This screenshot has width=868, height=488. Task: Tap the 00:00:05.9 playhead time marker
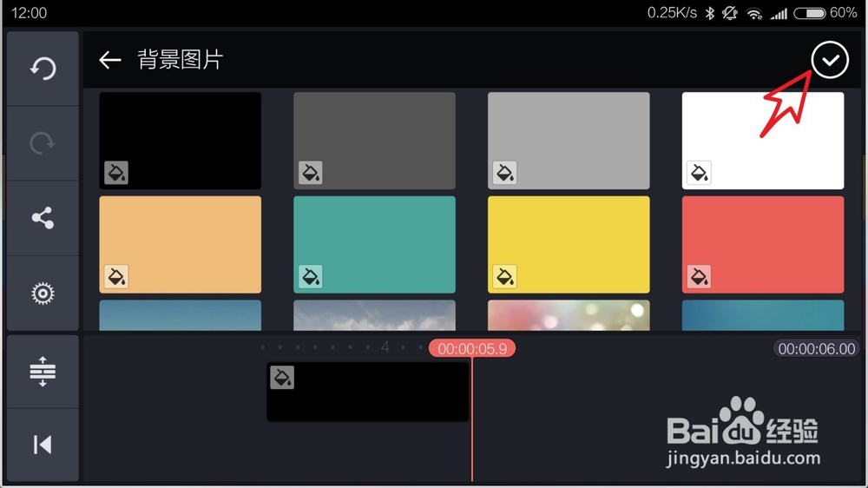point(472,348)
